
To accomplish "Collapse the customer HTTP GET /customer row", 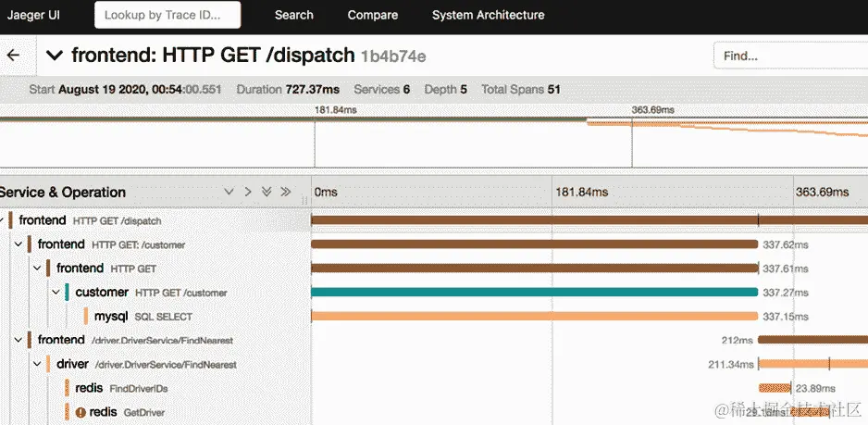I will 56,292.
